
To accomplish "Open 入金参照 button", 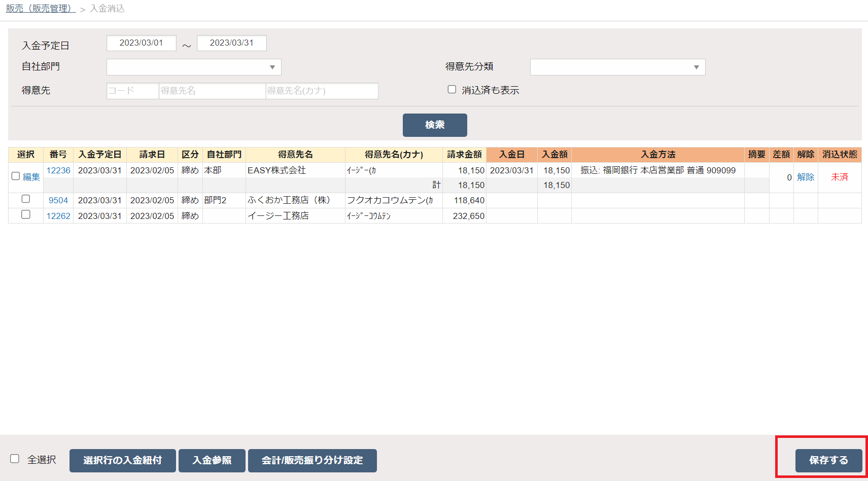I will 212,460.
